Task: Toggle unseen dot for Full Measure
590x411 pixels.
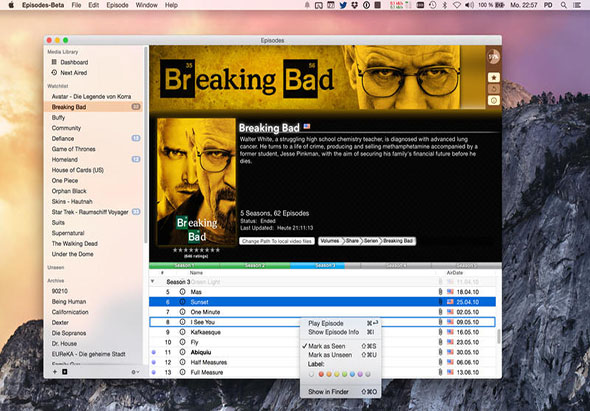Action: pos(154,372)
